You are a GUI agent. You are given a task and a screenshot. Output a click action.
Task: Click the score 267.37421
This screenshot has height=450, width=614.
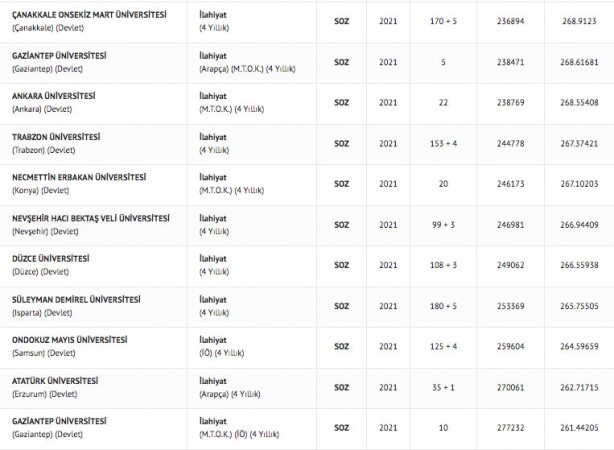point(579,143)
